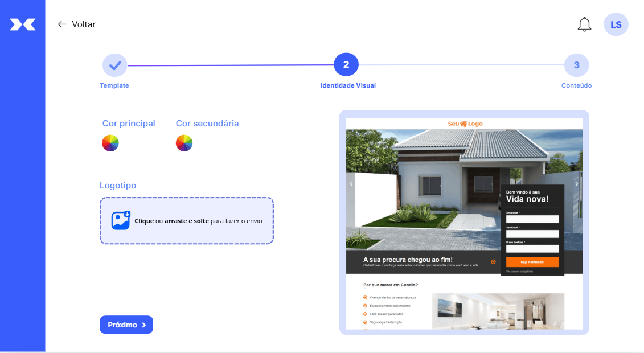Image resolution: width=644 pixels, height=353 pixels.
Task: Click the back arrow beside Voltar
Action: 61,24
